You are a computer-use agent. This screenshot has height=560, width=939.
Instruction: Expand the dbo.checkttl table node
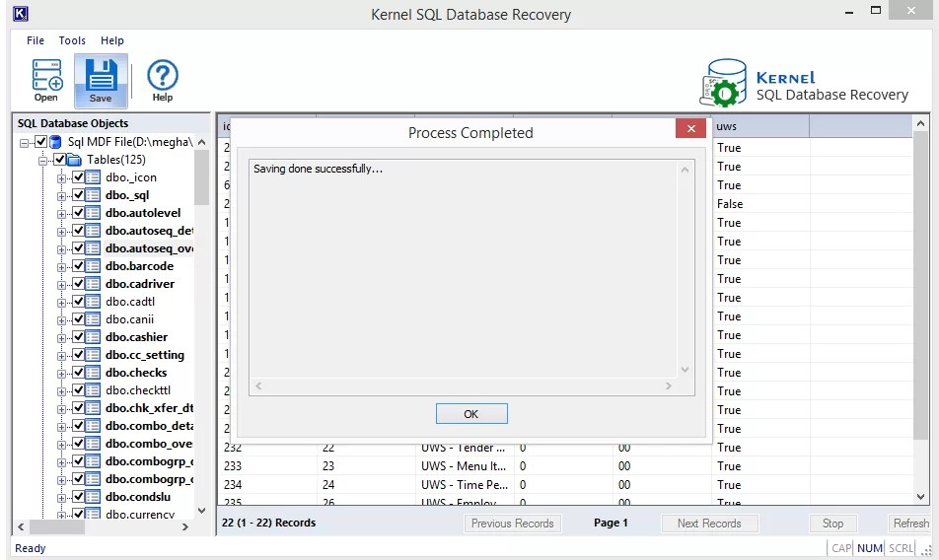(61, 391)
